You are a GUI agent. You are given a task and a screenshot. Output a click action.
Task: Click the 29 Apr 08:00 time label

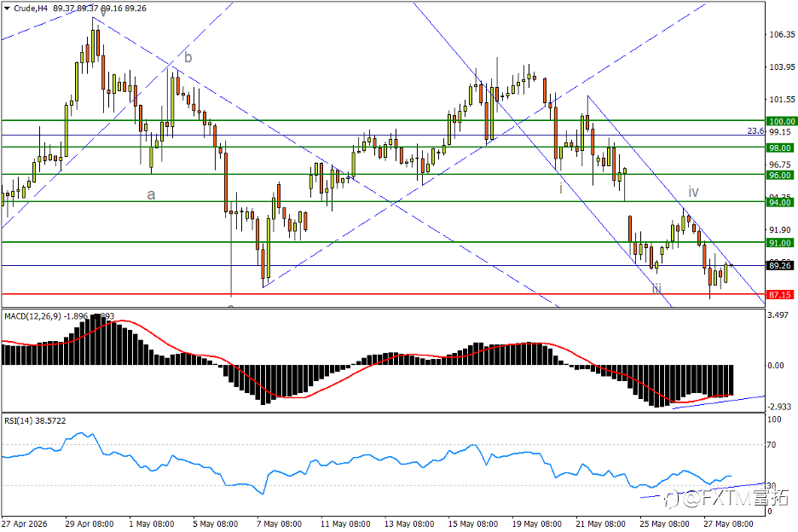click(90, 523)
